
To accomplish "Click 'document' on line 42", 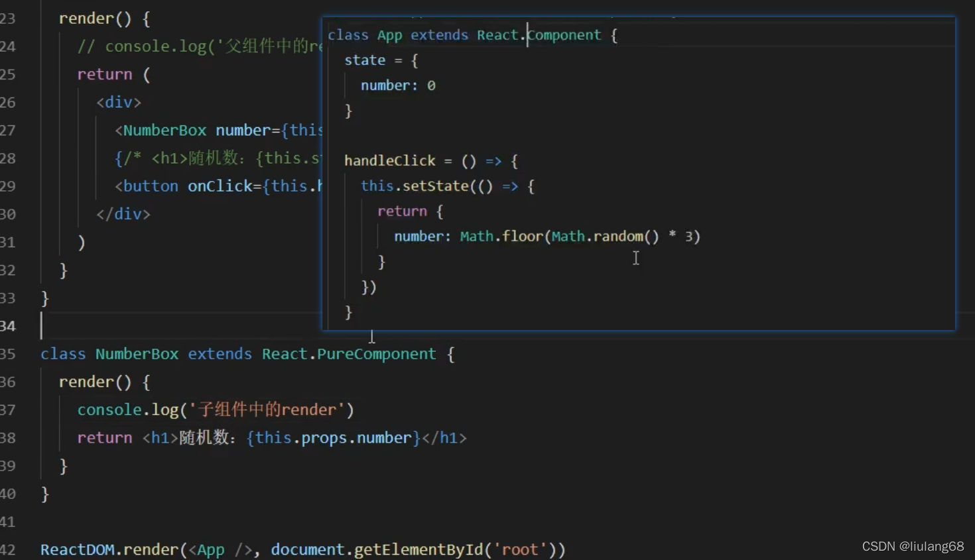I will point(308,549).
